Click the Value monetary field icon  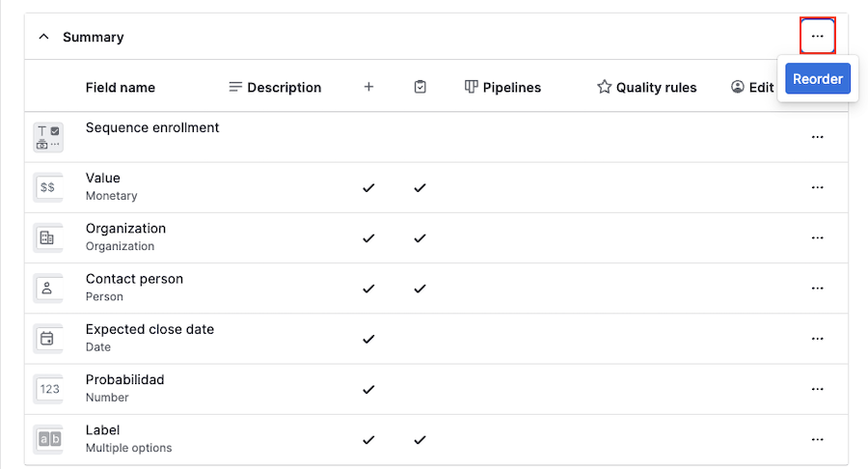(x=47, y=187)
